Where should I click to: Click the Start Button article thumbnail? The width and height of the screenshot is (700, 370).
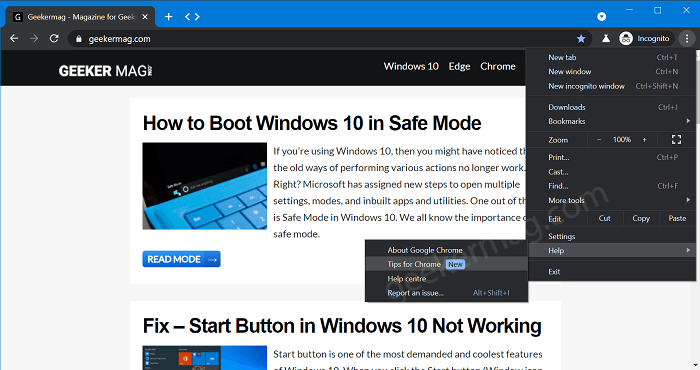click(x=204, y=358)
